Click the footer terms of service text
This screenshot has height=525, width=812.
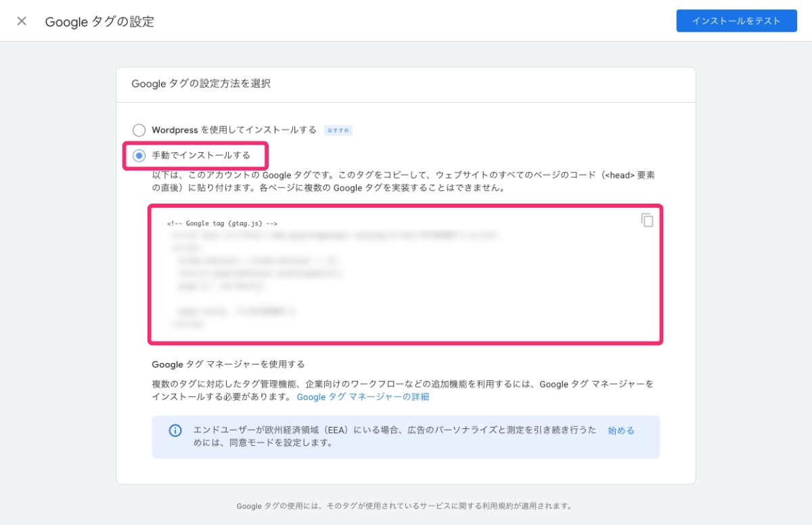[405, 505]
